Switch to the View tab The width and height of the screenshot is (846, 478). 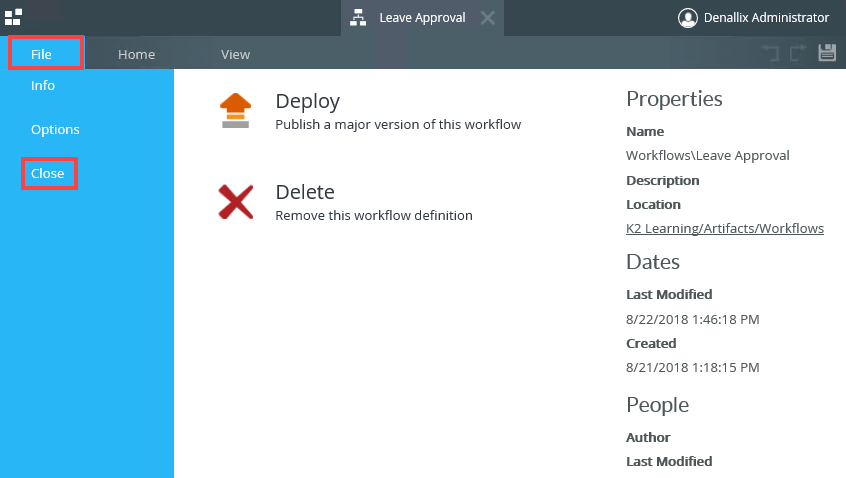[x=235, y=54]
